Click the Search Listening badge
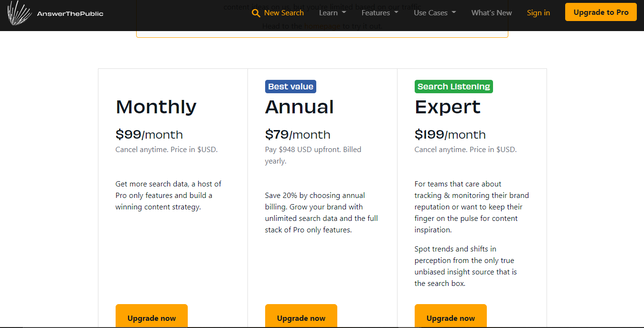 pos(453,87)
